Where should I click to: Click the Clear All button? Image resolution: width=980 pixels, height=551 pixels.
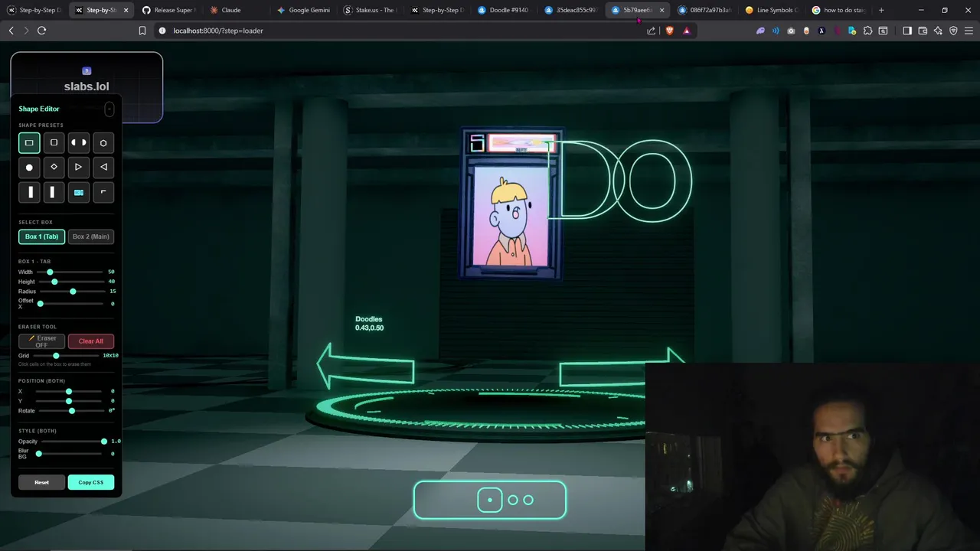[x=90, y=341]
